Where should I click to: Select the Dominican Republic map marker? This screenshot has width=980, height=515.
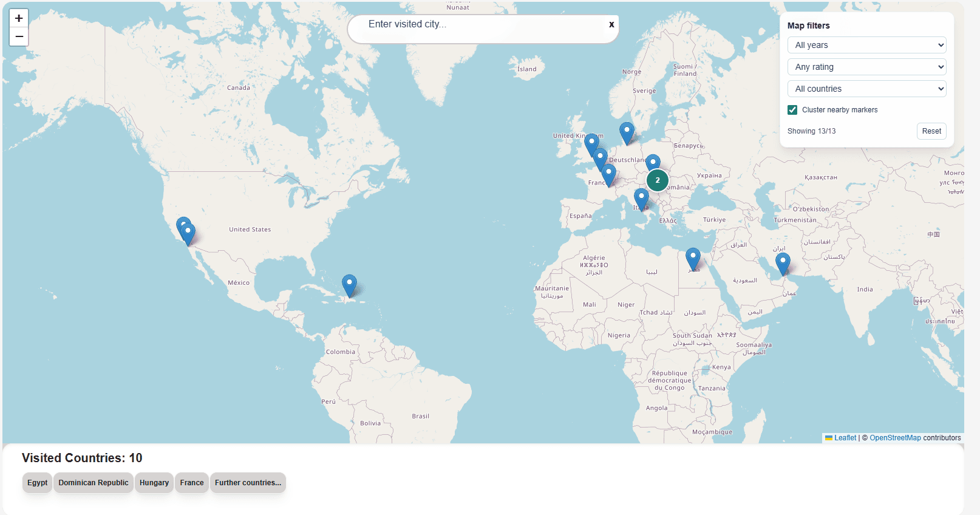pyautogui.click(x=349, y=286)
